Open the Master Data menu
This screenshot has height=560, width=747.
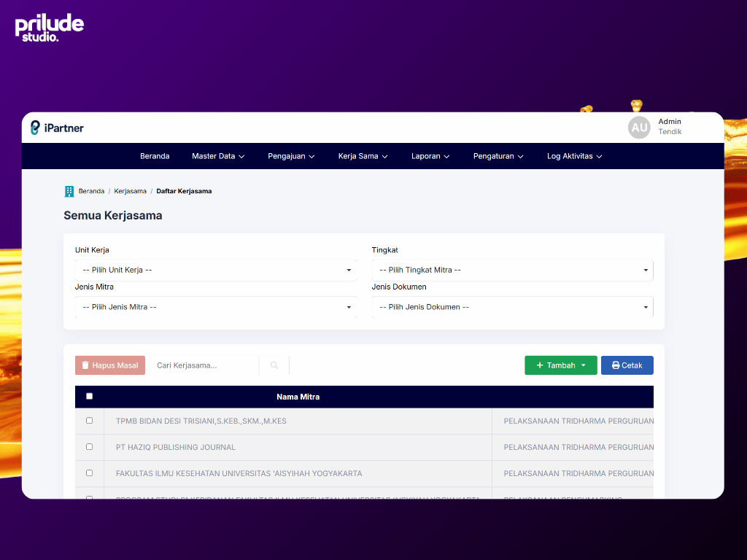coord(217,156)
